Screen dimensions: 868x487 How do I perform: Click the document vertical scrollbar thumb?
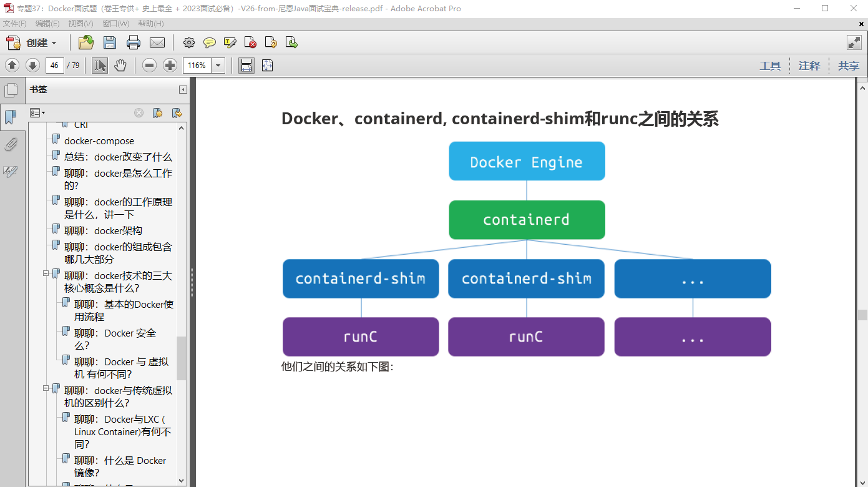coord(862,315)
